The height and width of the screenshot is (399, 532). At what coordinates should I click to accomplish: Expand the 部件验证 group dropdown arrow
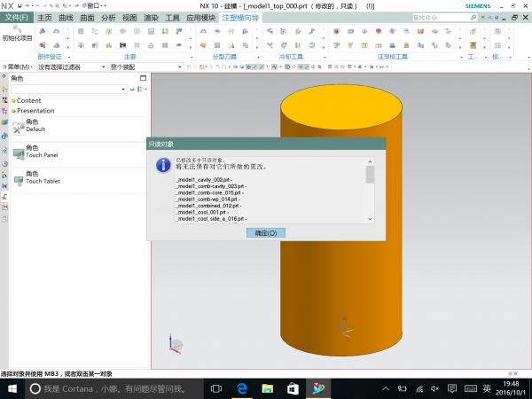tap(69, 57)
